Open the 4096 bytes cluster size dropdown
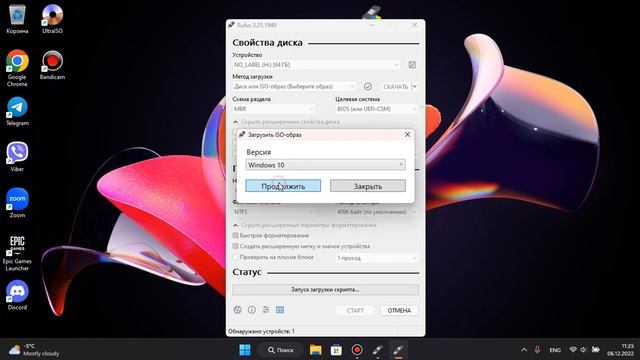 [377, 212]
